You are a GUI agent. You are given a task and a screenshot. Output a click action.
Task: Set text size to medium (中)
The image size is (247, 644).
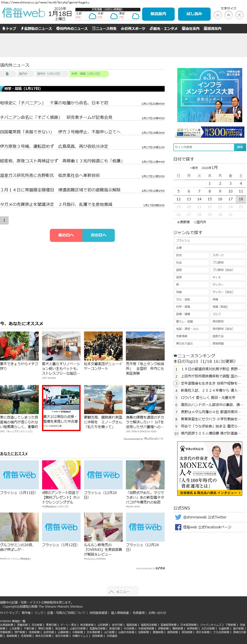click(229, 15)
